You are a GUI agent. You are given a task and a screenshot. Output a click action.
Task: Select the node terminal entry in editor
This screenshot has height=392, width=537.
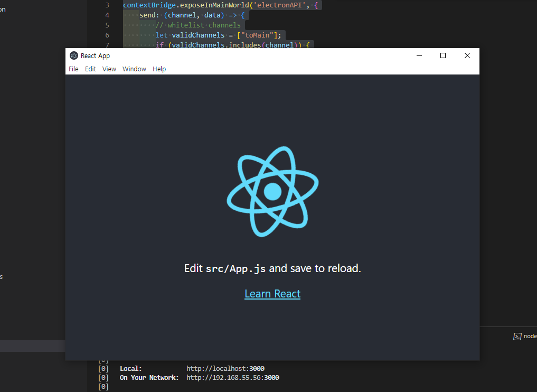coord(525,336)
